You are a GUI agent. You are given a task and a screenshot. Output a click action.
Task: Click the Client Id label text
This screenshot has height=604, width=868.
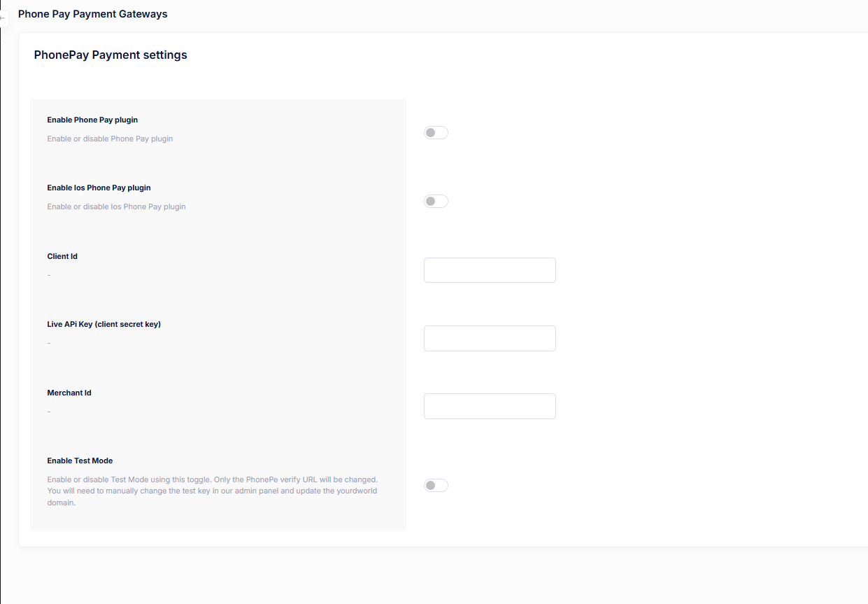click(x=62, y=256)
